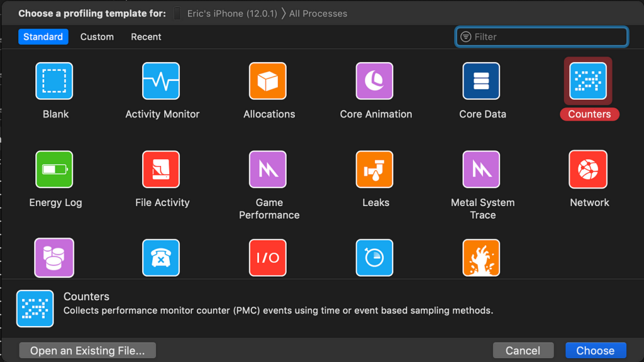Pick the Leaks template icon

point(375,169)
